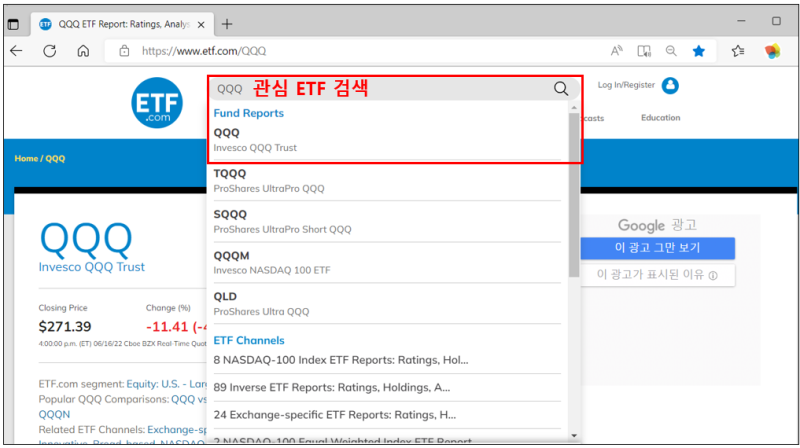Open the favorites list icon
This screenshot has height=448, width=800.
(x=738, y=51)
